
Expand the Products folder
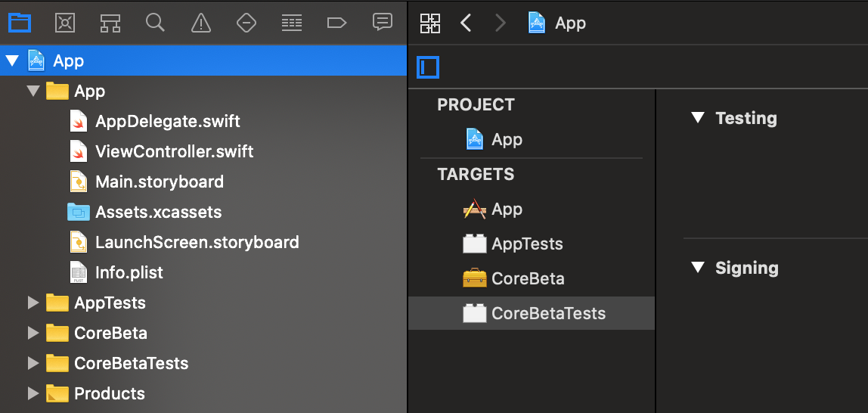[33, 393]
